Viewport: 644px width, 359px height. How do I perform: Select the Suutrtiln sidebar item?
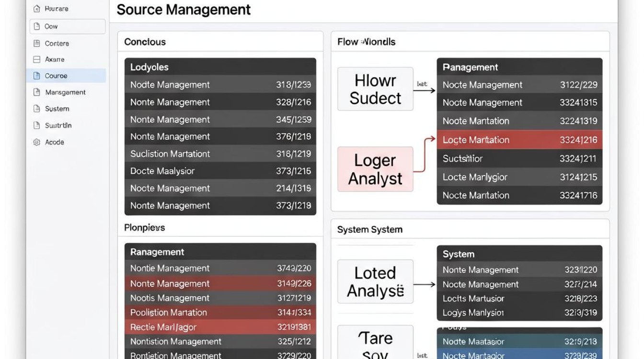(x=66, y=125)
